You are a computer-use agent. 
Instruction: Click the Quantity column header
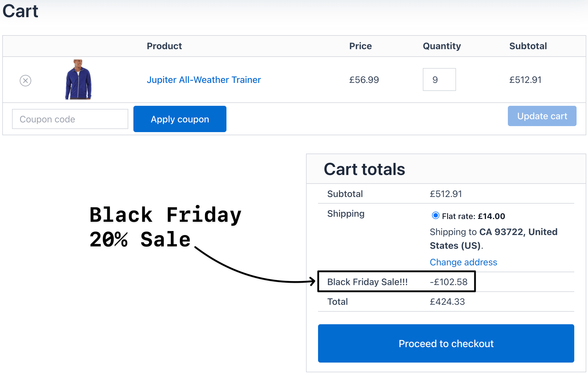(441, 46)
